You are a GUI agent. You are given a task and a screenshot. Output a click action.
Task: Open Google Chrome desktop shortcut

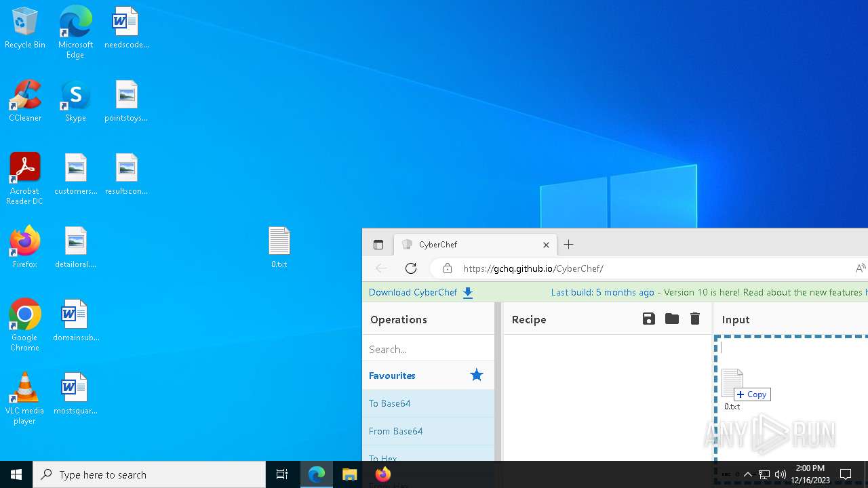click(25, 325)
